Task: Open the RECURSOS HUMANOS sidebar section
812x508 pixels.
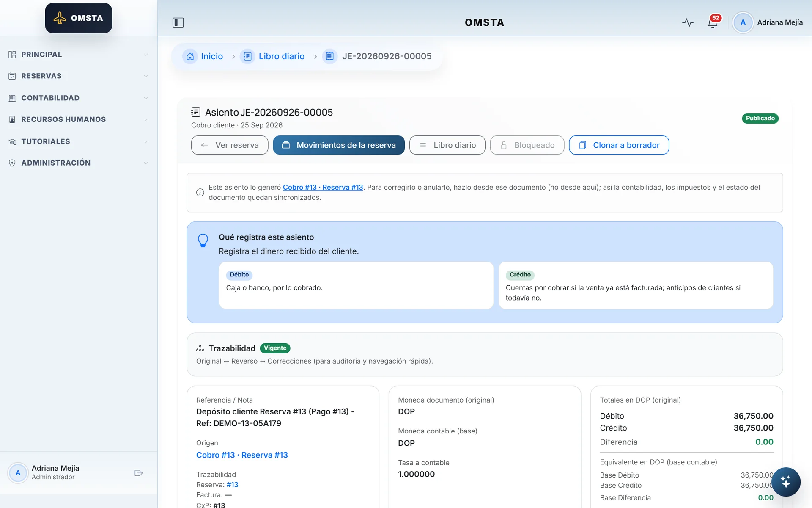Action: click(x=79, y=120)
